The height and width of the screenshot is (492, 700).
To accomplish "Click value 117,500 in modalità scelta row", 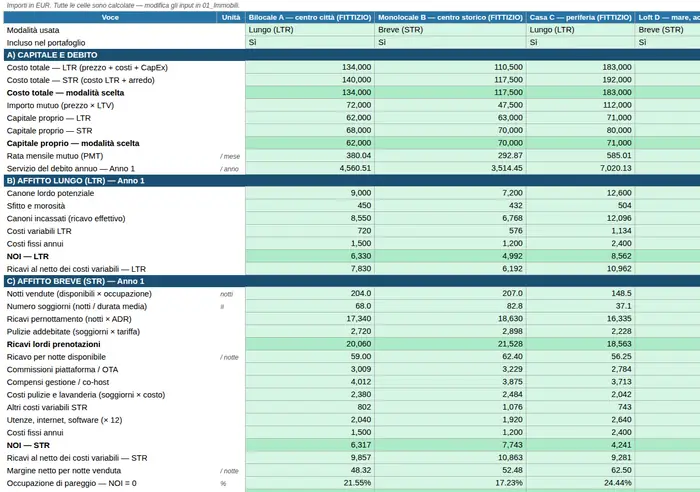I will pos(508,92).
